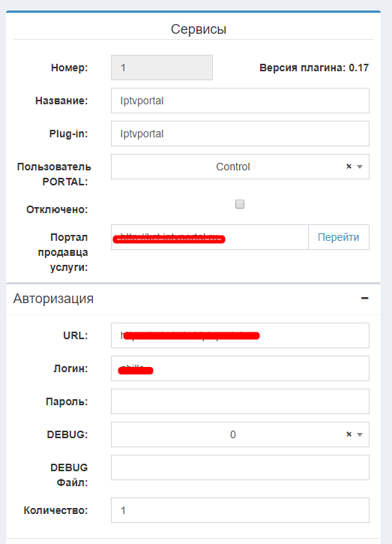This screenshot has height=544, width=392.
Task: Focus the Plug-in input field
Action: tap(240, 134)
